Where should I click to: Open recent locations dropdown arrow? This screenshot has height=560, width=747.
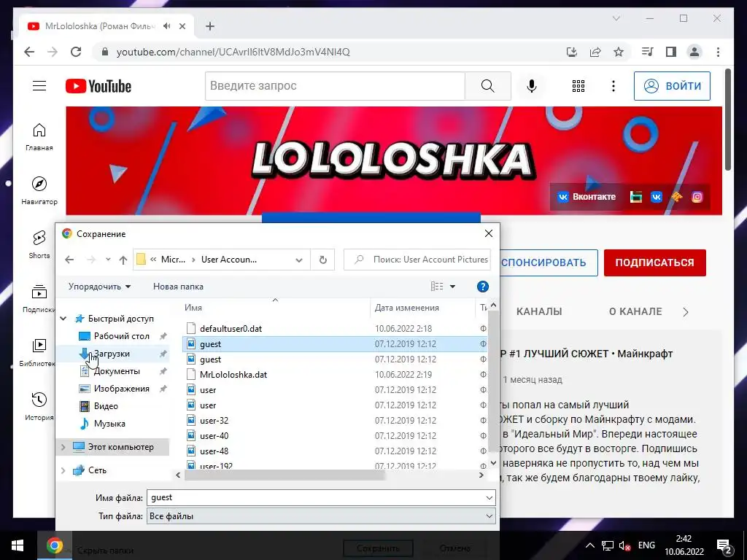[108, 260]
